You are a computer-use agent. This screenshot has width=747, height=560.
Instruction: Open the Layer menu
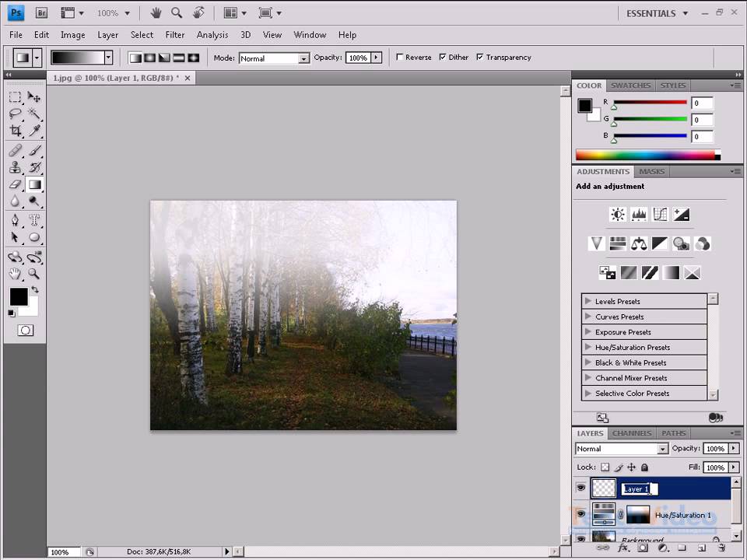(107, 35)
